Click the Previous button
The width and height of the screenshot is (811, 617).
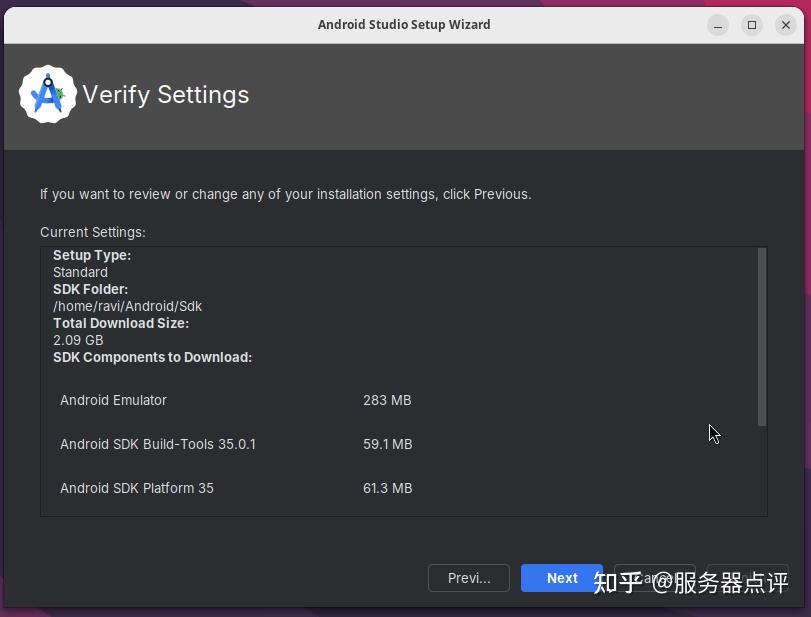468,578
